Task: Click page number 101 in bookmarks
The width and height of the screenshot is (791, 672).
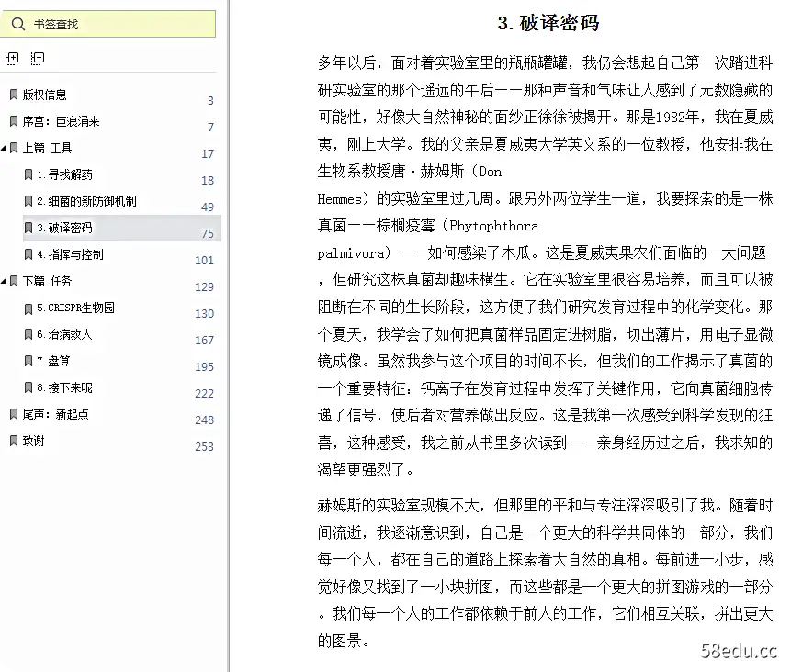Action: point(204,261)
